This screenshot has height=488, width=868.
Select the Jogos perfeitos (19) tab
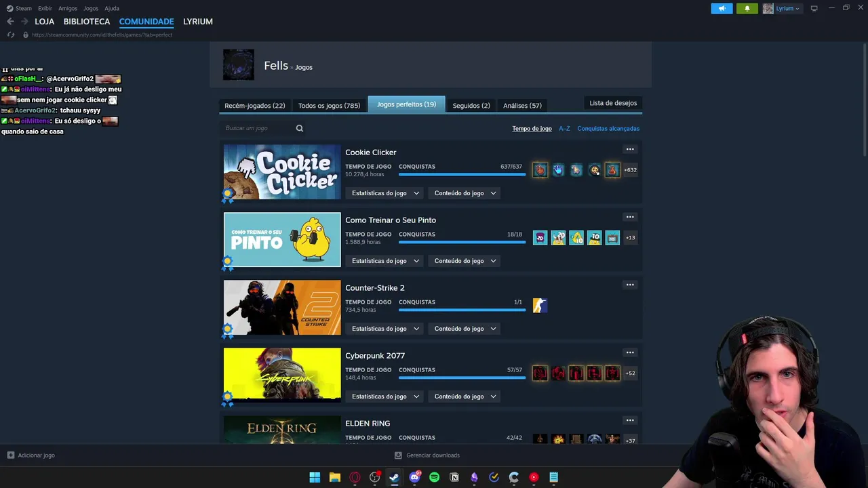pos(406,104)
